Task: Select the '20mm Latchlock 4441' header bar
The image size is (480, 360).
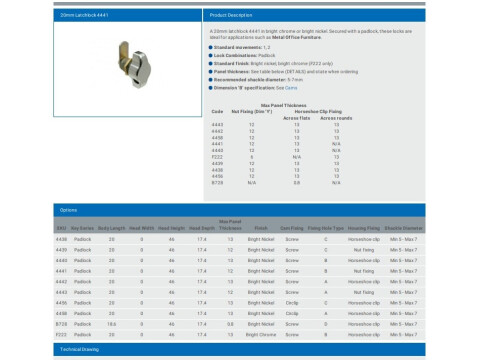Action: (x=128, y=15)
